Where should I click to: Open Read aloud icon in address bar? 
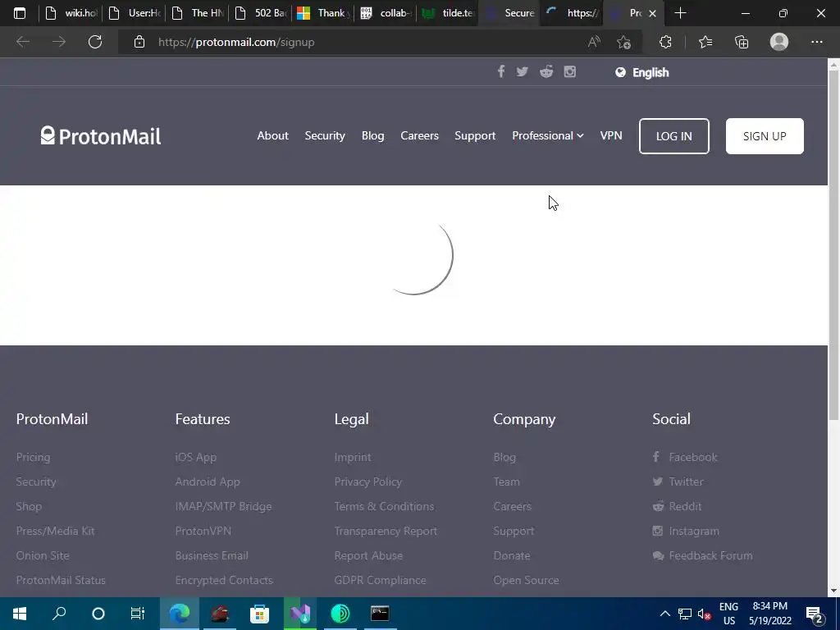[594, 42]
